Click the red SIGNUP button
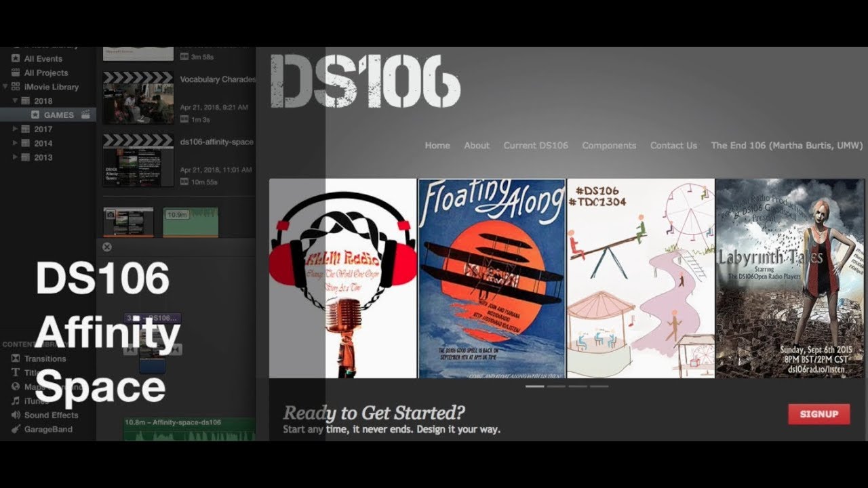Image resolution: width=868 pixels, height=488 pixels. coord(818,414)
